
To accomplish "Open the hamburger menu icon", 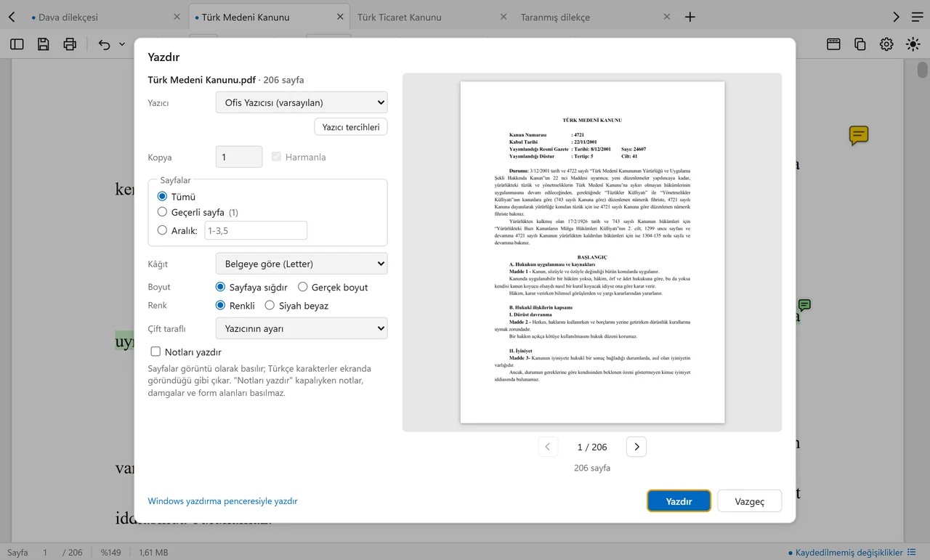I will pyautogui.click(x=917, y=17).
